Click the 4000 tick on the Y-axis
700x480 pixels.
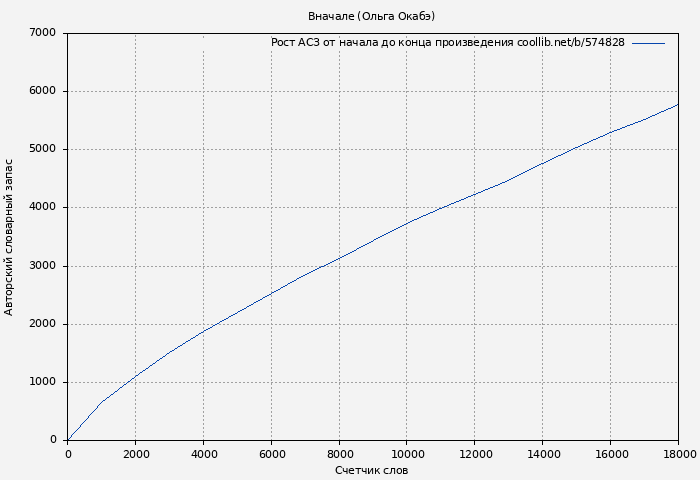click(44, 208)
